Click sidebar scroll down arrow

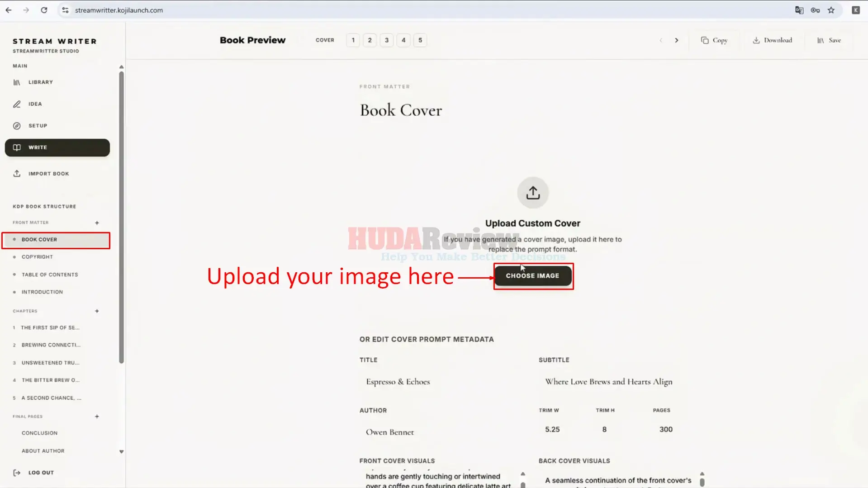tap(121, 451)
